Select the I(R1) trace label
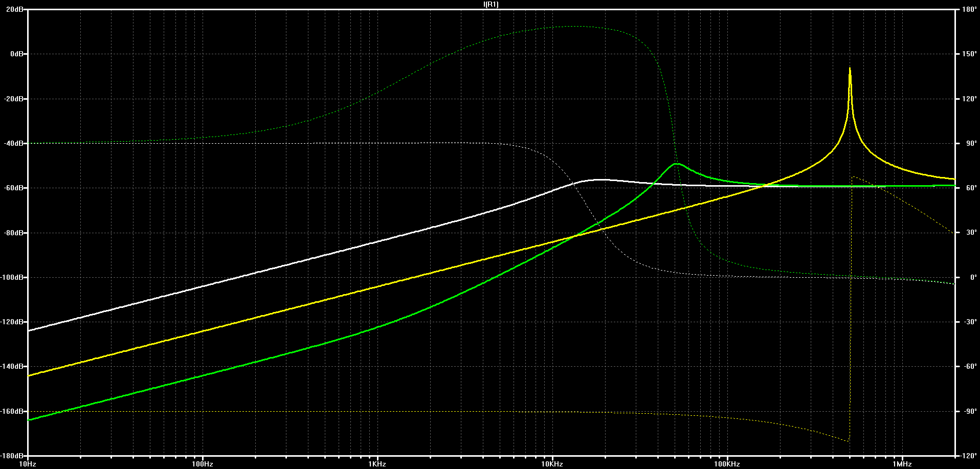980x469 pixels. (491, 5)
